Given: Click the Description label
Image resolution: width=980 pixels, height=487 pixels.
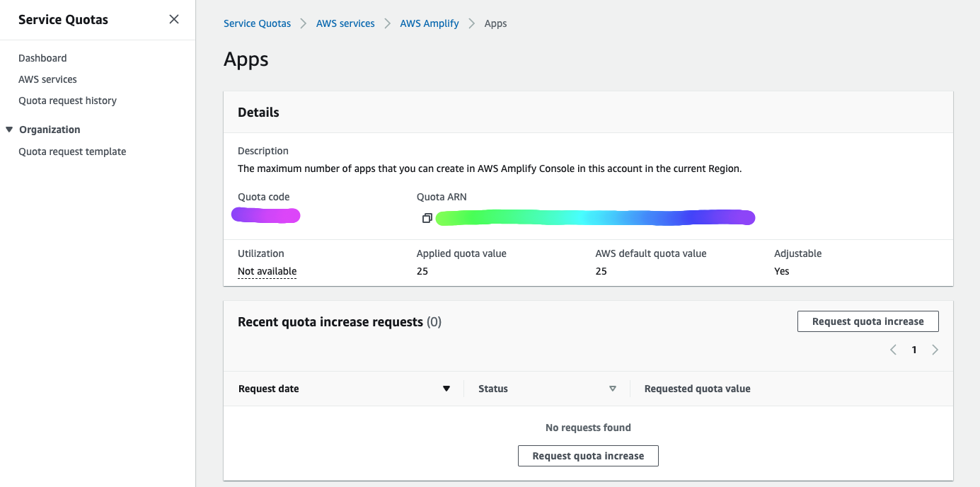Looking at the screenshot, I should [x=263, y=151].
